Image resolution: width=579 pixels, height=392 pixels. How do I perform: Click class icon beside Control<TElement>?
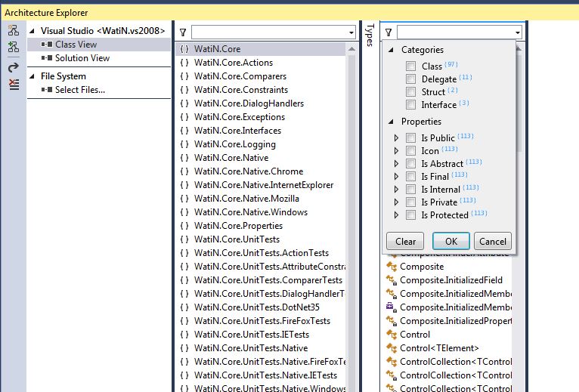[392, 348]
